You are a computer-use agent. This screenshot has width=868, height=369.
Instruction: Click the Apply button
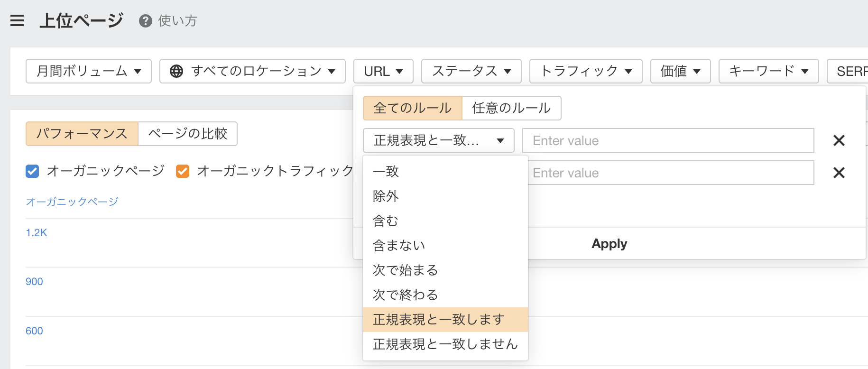point(609,244)
